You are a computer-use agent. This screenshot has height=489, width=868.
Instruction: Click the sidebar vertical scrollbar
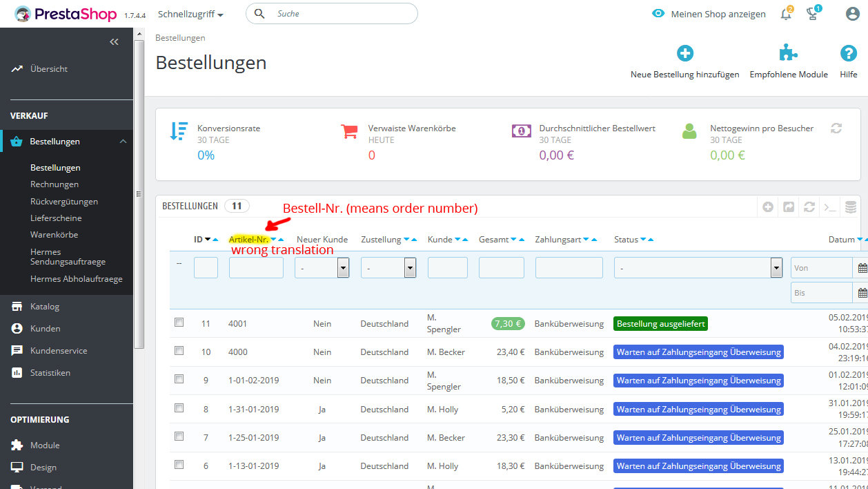[x=139, y=193]
